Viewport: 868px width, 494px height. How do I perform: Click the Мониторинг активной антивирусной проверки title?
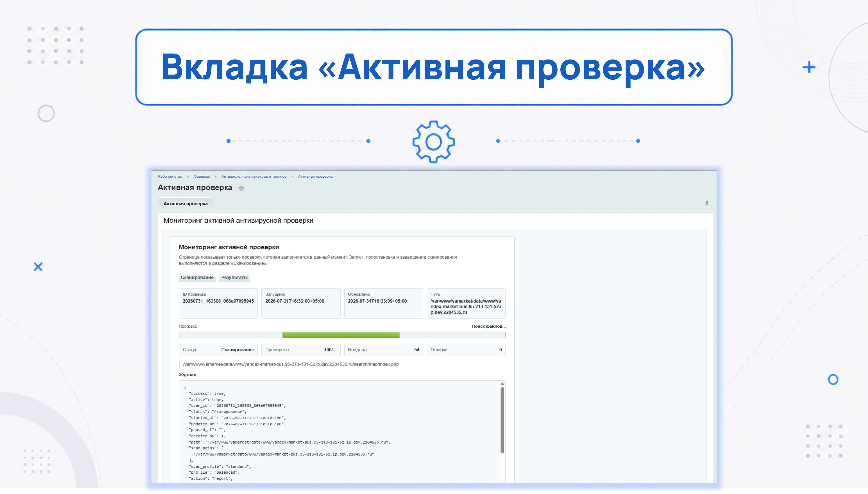(238, 221)
